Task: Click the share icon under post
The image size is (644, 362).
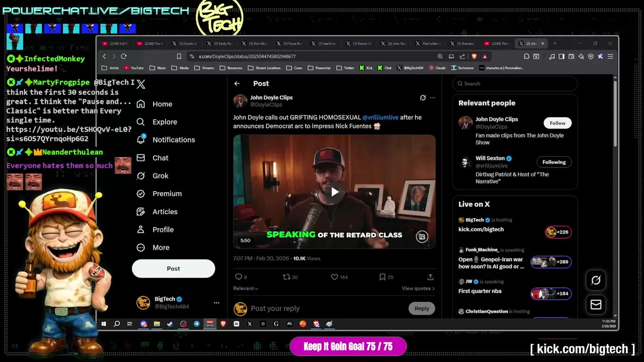Action: (x=430, y=277)
